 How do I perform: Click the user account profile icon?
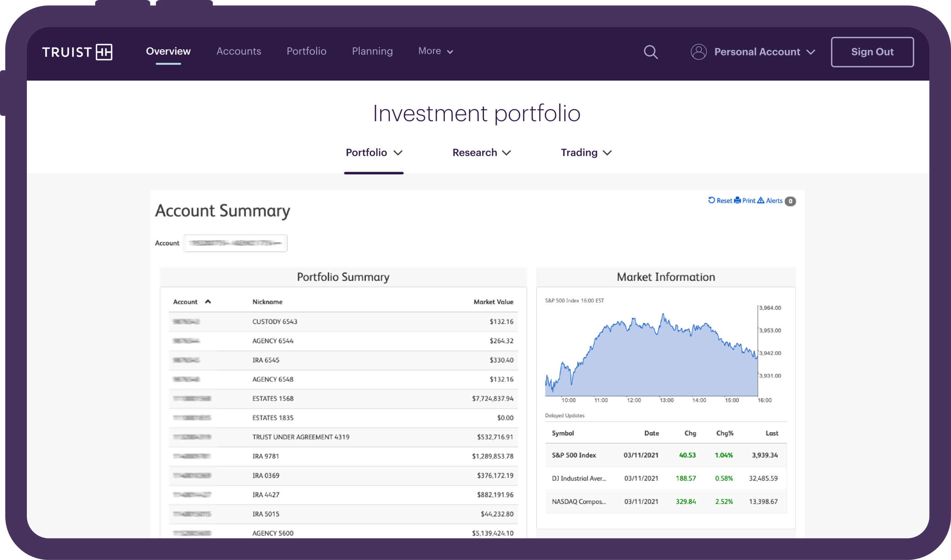click(x=698, y=51)
